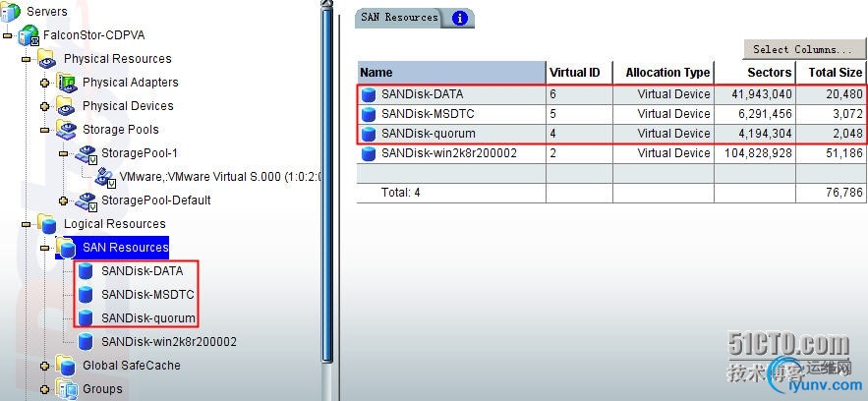Click SANDisk-MSDTC name in table

428,114
